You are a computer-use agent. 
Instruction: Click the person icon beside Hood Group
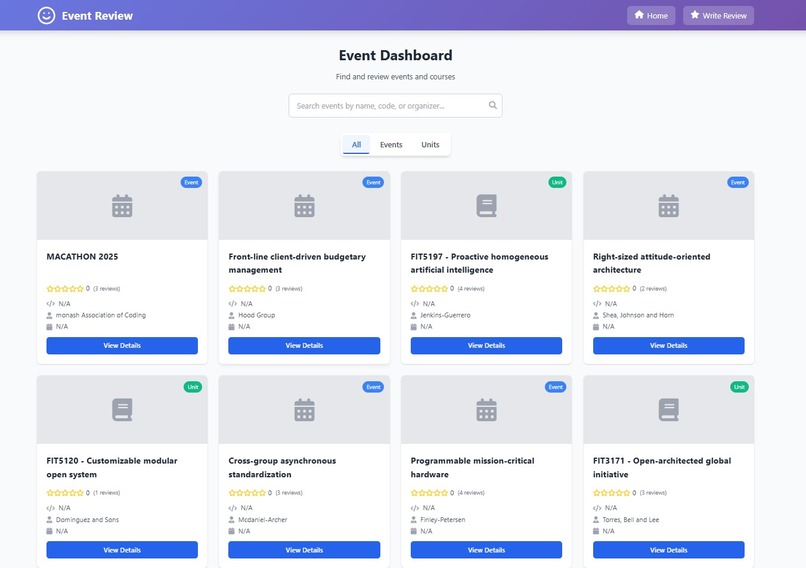231,315
